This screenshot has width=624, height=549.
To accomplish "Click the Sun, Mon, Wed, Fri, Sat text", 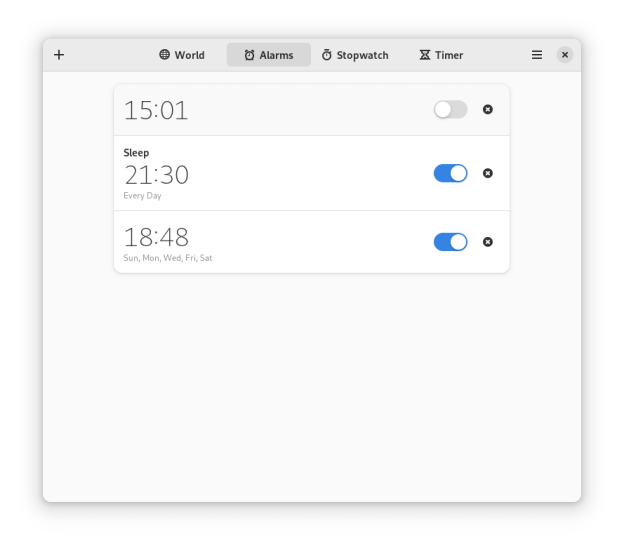I will point(168,258).
